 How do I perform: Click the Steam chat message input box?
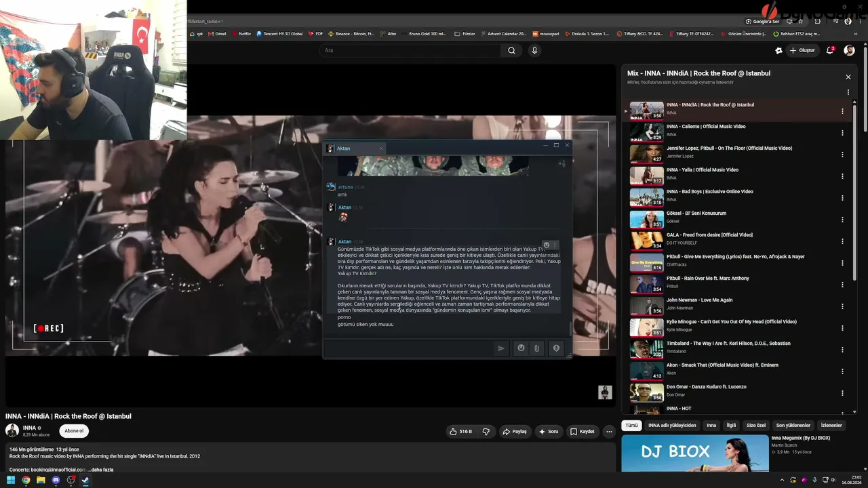click(408, 348)
